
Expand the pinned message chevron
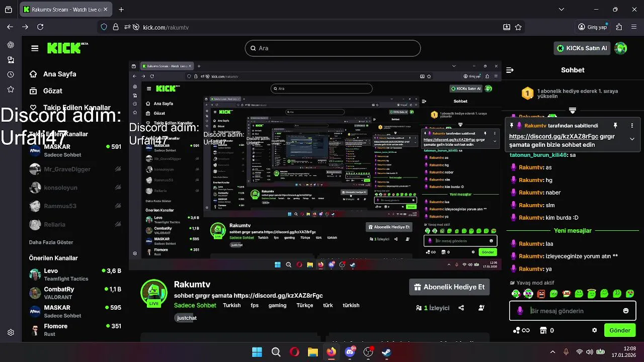632,139
